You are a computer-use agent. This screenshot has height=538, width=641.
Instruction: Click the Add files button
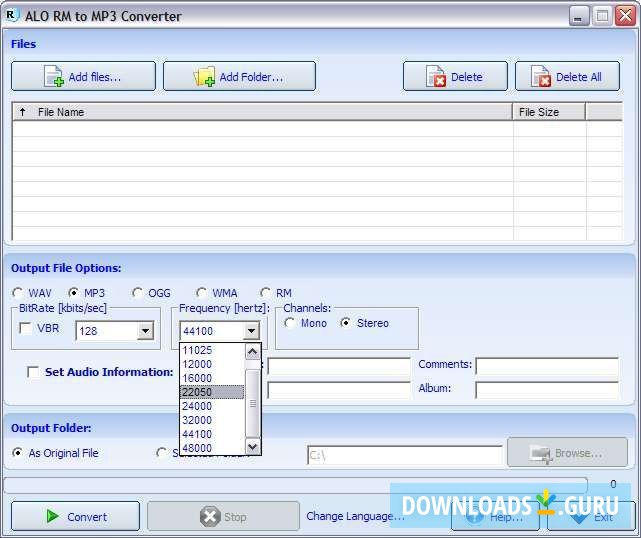83,76
